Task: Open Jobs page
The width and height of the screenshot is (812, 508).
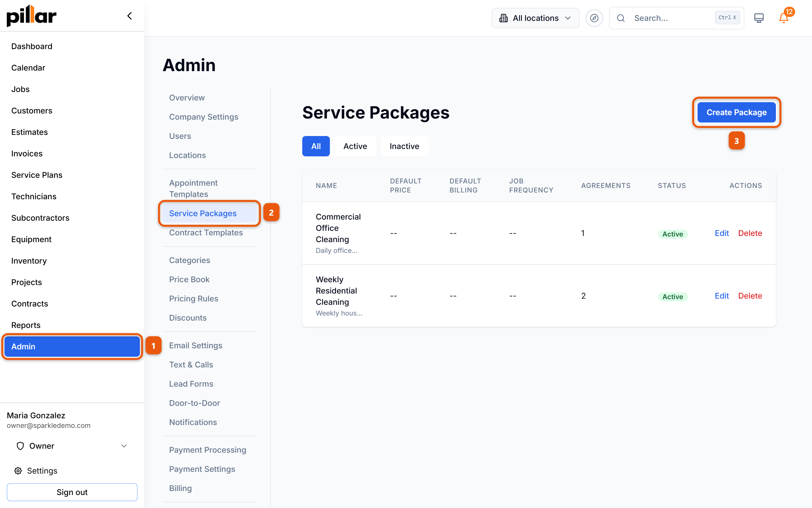Action: [72, 89]
